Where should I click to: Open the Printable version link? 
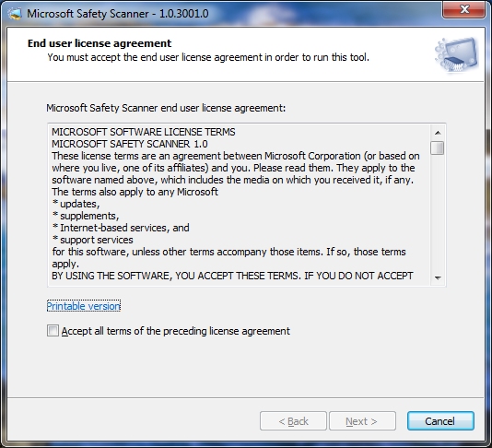coord(84,306)
